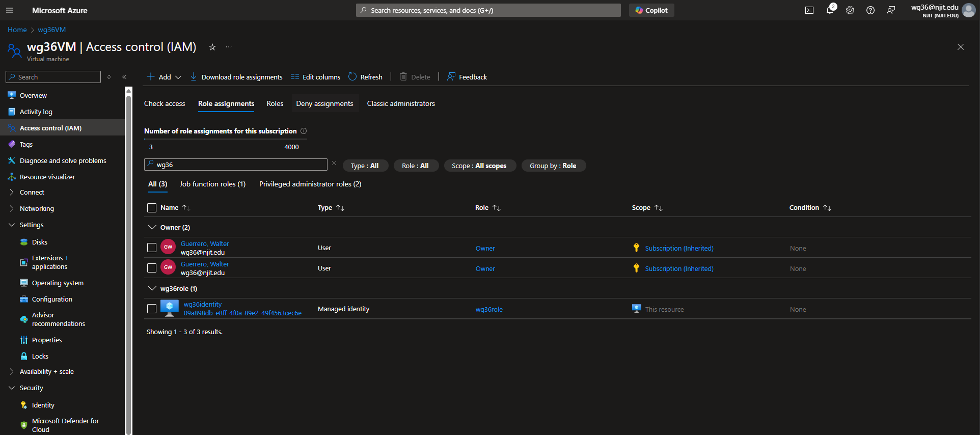Check the select-all checkbox in the Name header
This screenshot has width=980, height=435.
pos(152,208)
